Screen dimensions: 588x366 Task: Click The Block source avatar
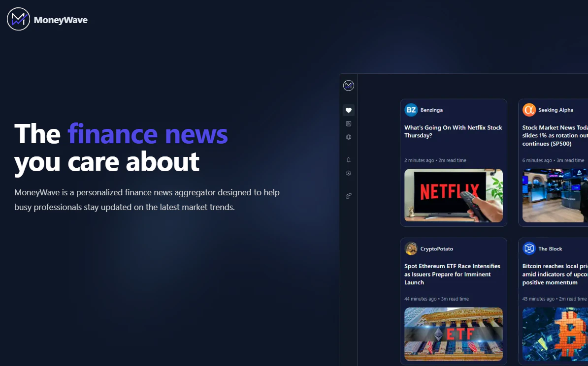point(529,248)
